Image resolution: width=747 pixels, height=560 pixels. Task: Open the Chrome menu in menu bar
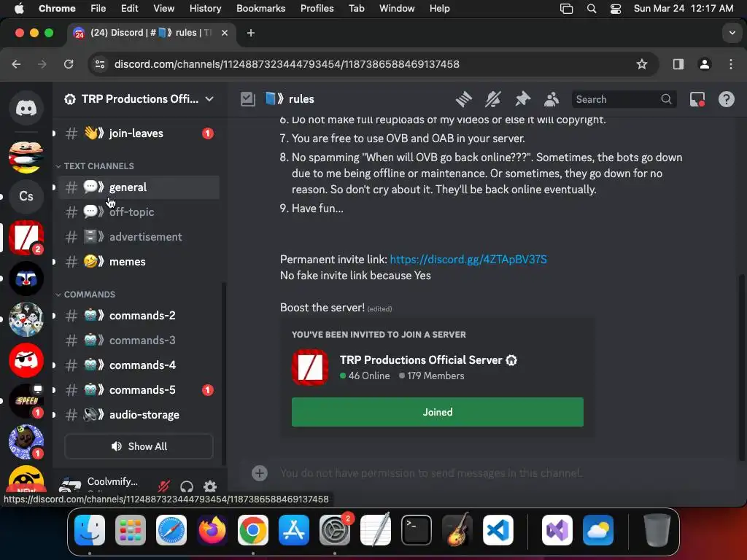[57, 8]
